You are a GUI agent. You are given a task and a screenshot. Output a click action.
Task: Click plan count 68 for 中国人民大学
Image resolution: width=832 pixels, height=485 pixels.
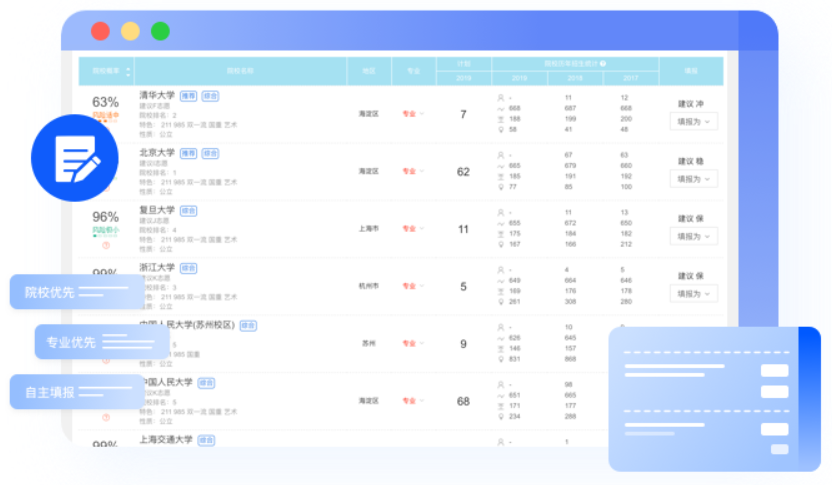463,401
